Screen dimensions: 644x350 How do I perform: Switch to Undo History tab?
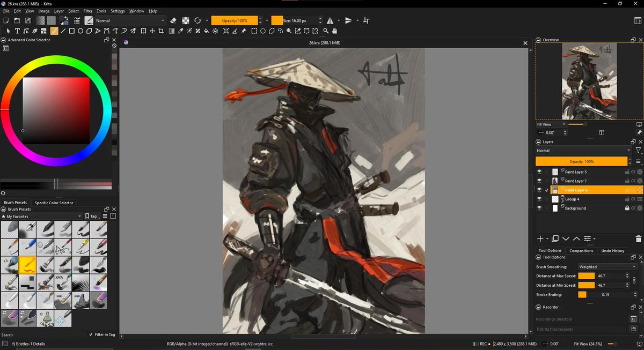coord(612,250)
